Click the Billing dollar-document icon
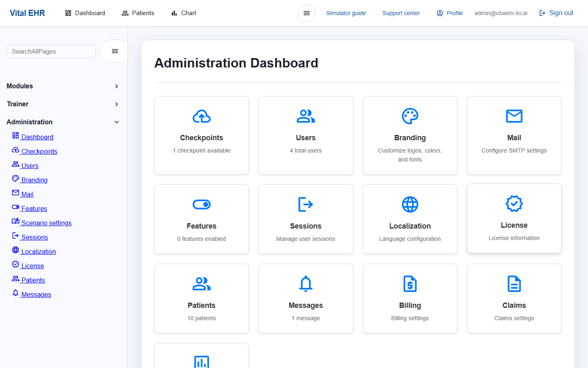 point(410,283)
